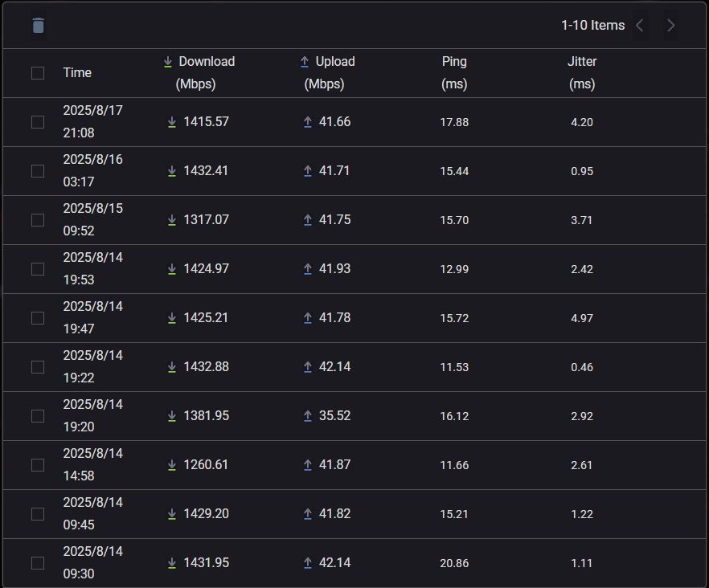Click the Jitter (ms) column header
This screenshot has height=588, width=709.
click(x=581, y=72)
